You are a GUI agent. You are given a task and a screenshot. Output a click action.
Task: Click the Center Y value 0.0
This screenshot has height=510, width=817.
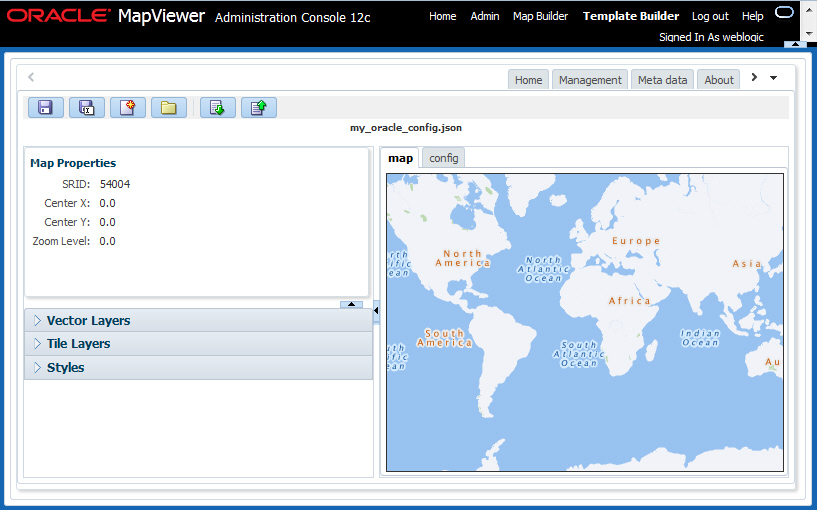tap(107, 222)
